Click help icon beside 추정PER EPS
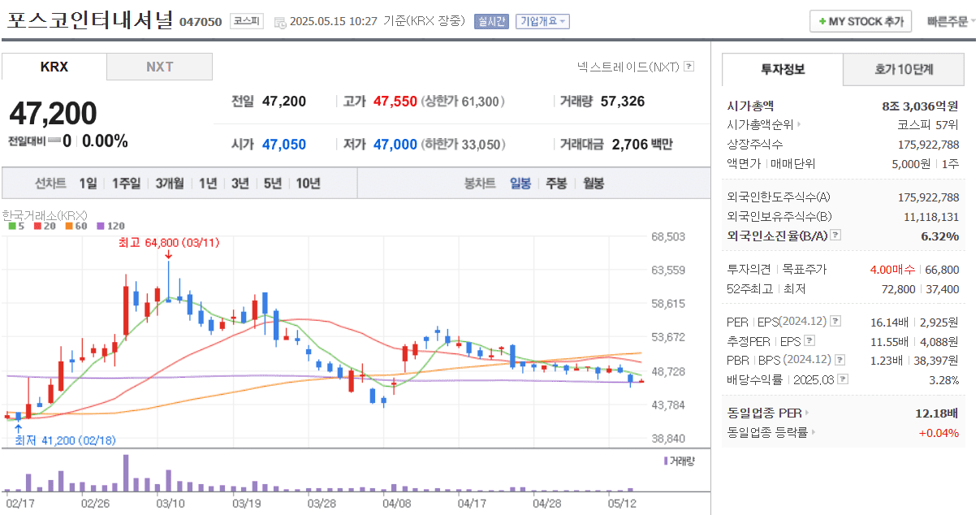 (809, 341)
